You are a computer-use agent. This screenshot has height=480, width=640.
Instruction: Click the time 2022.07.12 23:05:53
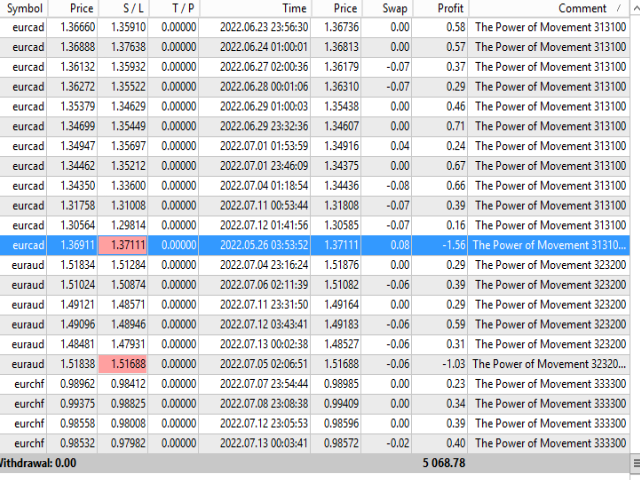coord(264,423)
